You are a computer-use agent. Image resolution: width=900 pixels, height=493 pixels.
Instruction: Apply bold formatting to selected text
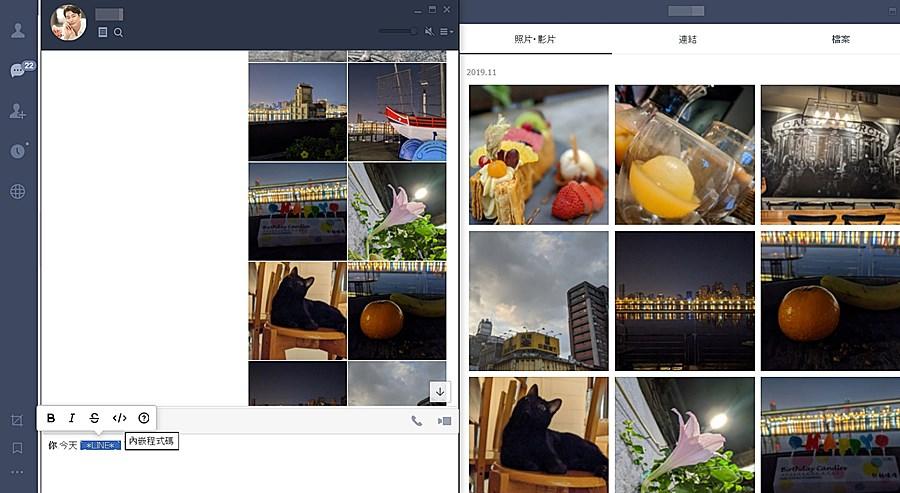coord(51,418)
